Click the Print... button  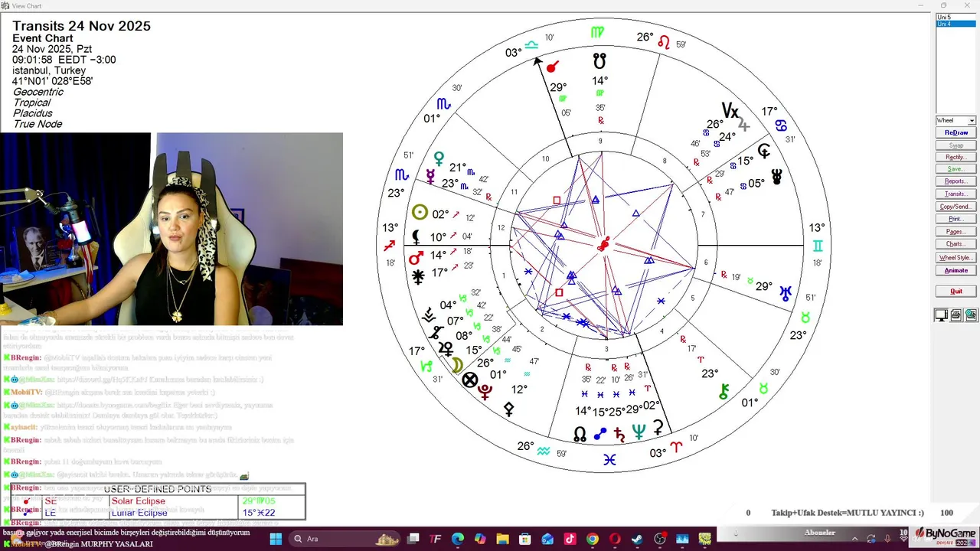point(955,219)
